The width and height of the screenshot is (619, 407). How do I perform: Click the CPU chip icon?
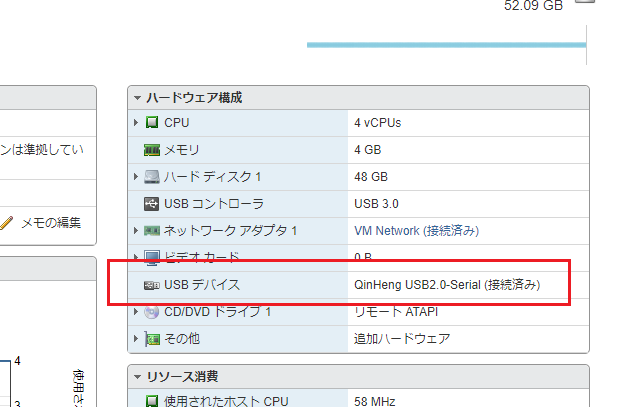(152, 123)
